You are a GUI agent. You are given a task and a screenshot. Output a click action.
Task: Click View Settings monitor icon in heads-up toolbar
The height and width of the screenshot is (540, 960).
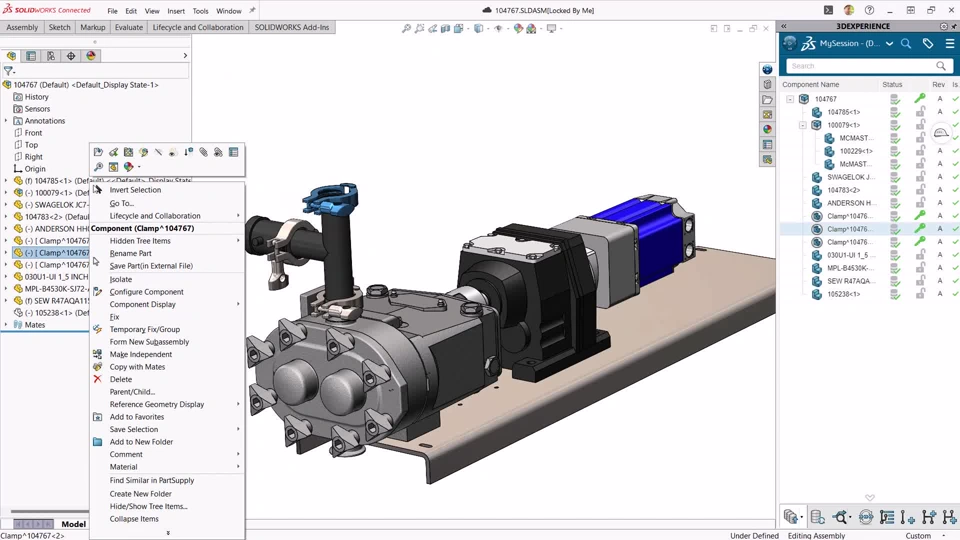click(552, 28)
